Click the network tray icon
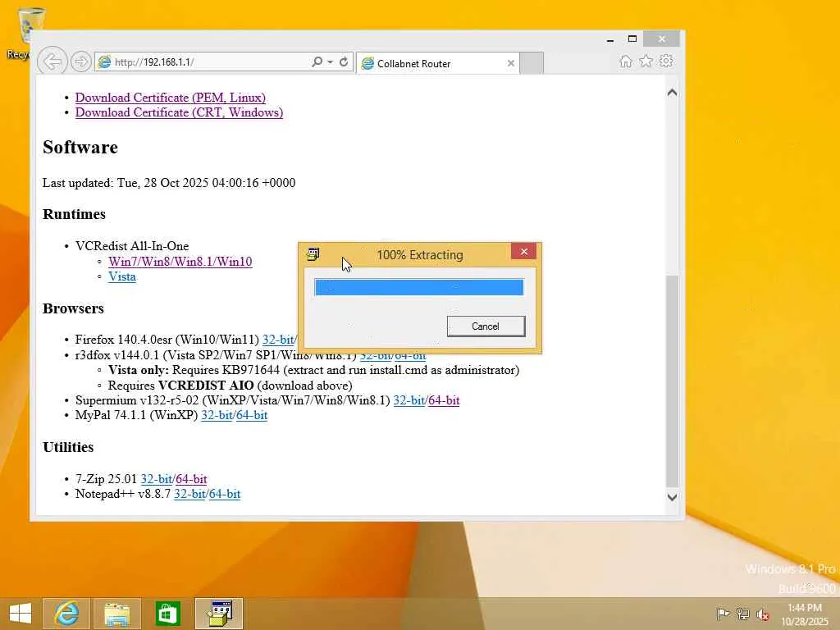This screenshot has width=840, height=630. click(742, 614)
